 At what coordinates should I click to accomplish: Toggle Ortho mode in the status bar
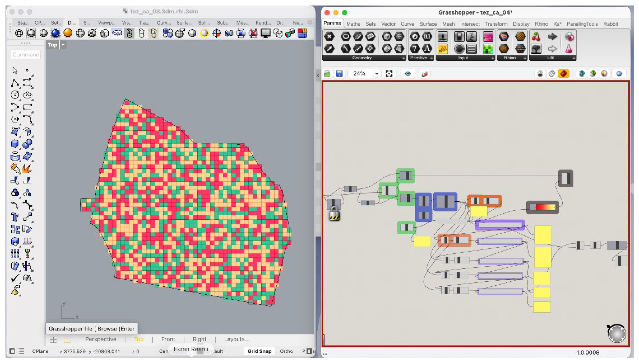[x=286, y=351]
